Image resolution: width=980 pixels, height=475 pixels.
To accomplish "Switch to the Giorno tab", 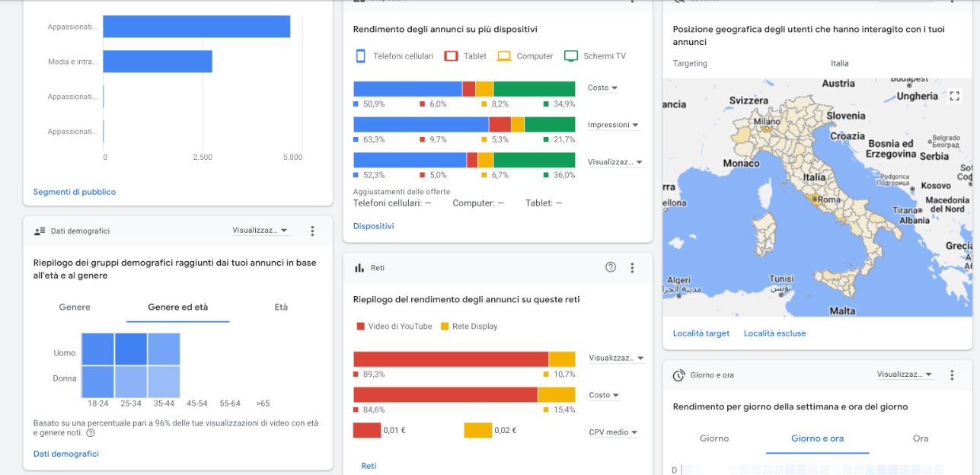I will click(714, 438).
